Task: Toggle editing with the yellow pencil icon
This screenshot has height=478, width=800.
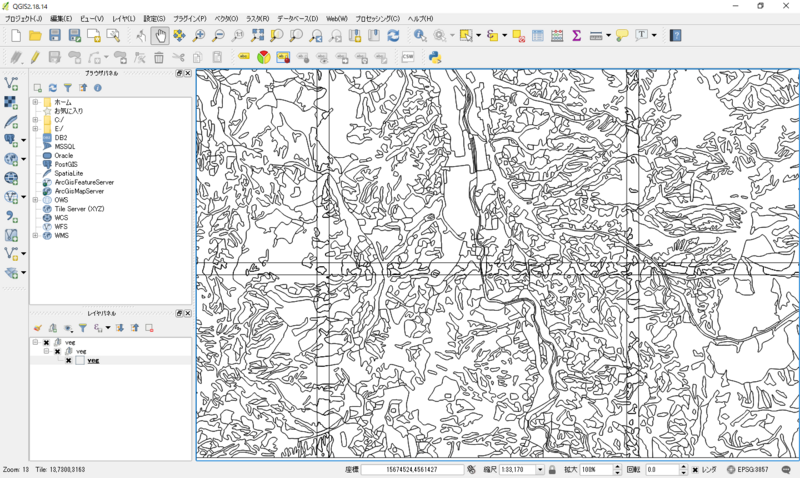Action: point(35,57)
